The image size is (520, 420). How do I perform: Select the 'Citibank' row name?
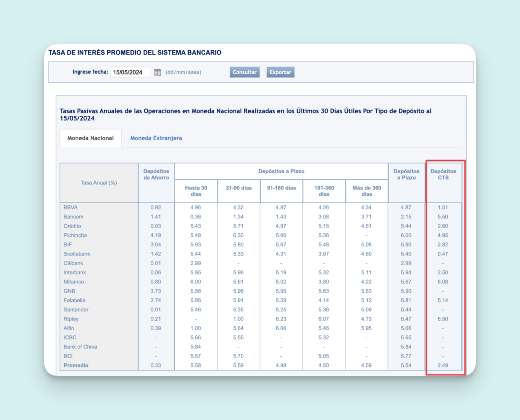(73, 263)
